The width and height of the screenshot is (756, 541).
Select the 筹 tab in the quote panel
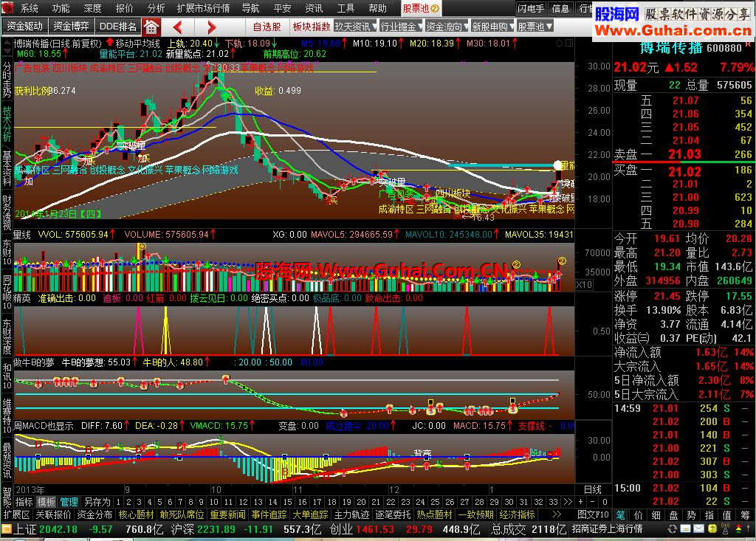(x=745, y=515)
